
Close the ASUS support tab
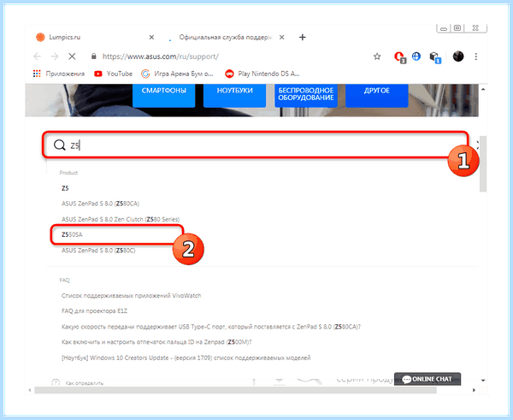tap(281, 38)
